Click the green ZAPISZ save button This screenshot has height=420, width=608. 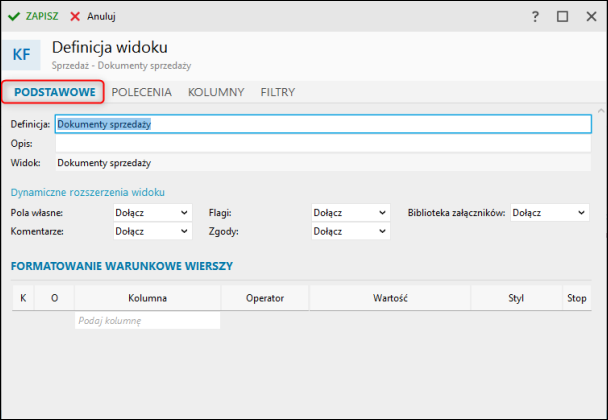[33, 16]
